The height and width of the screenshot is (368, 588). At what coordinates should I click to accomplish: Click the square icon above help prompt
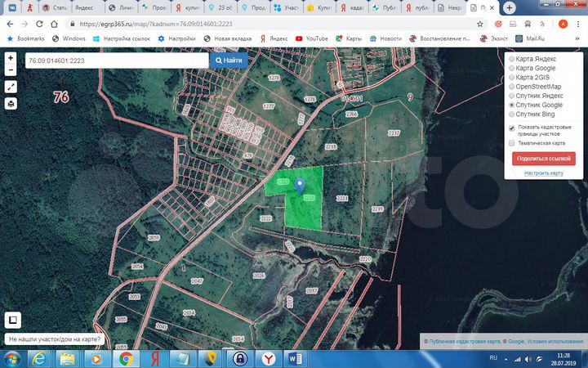click(x=12, y=320)
